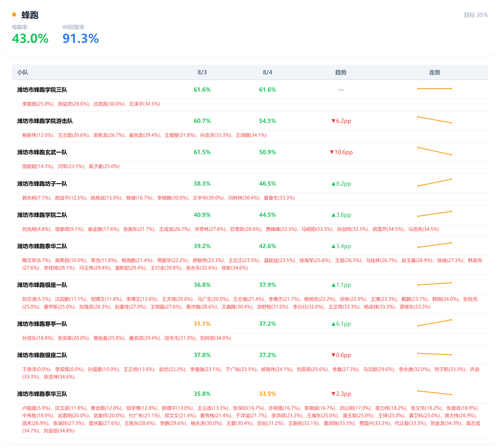The image size is (500, 448).
Task: Open team row 潍坊市蜂跑泰华二队
Action: point(42,246)
